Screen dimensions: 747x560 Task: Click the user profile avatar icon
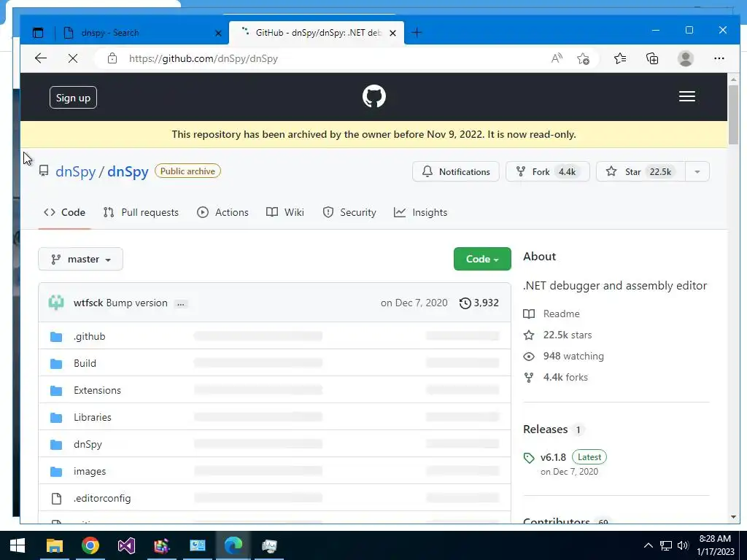click(x=685, y=58)
